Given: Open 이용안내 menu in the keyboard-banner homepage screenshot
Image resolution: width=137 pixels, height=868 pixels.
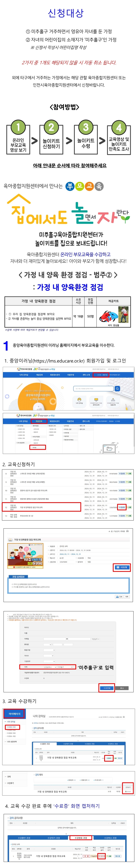Looking at the screenshot, I should [71, 375].
